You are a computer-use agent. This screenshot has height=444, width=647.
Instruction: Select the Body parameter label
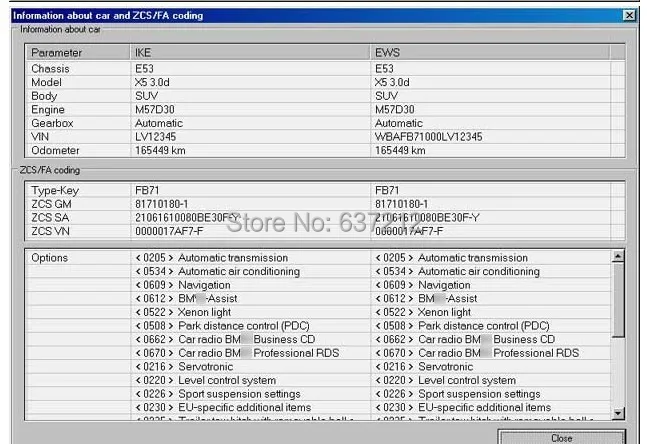point(44,96)
